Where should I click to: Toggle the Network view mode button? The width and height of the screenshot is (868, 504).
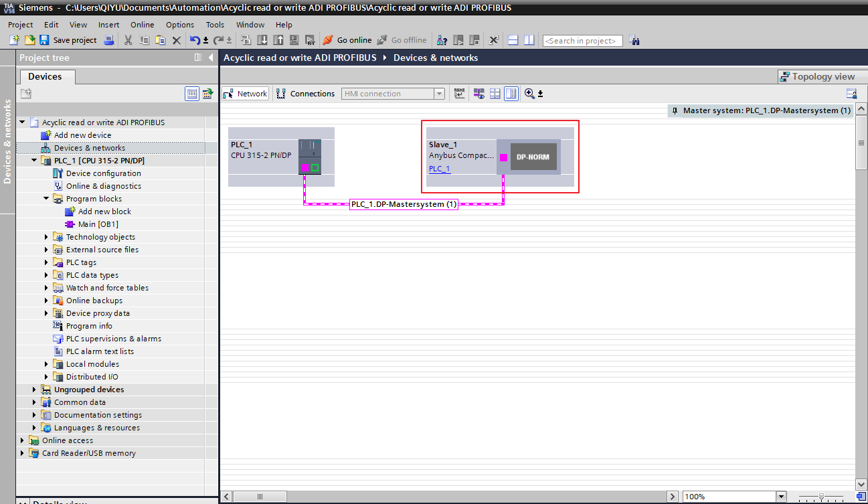[x=246, y=94]
